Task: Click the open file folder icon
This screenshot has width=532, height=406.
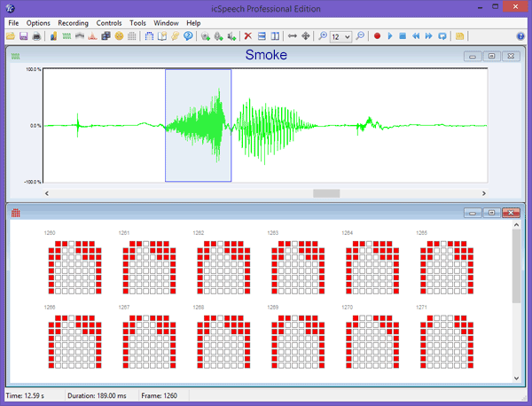Action: click(x=10, y=36)
